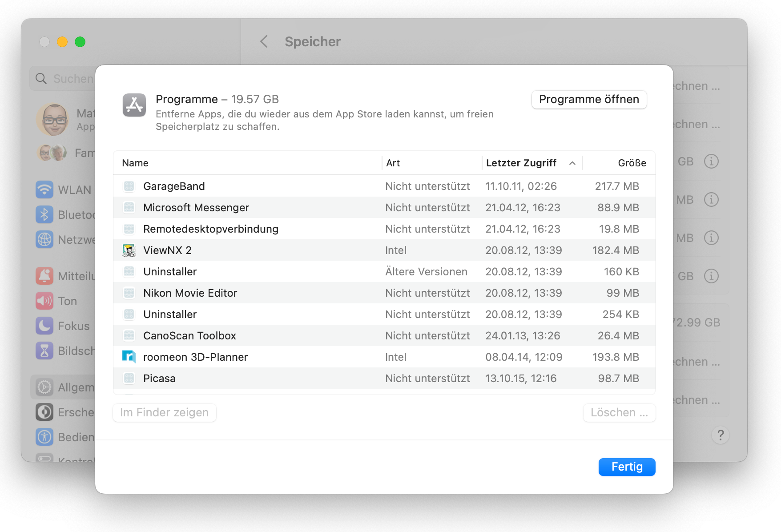781x532 pixels.
Task: Open Bedienungshilfen accessibility icon in sidebar
Action: (x=44, y=437)
